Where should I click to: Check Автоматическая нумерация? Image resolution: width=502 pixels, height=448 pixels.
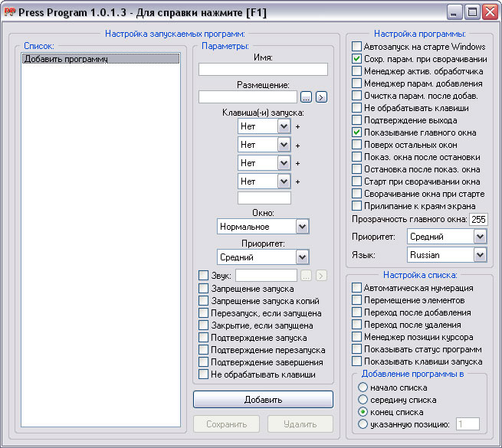[356, 288]
